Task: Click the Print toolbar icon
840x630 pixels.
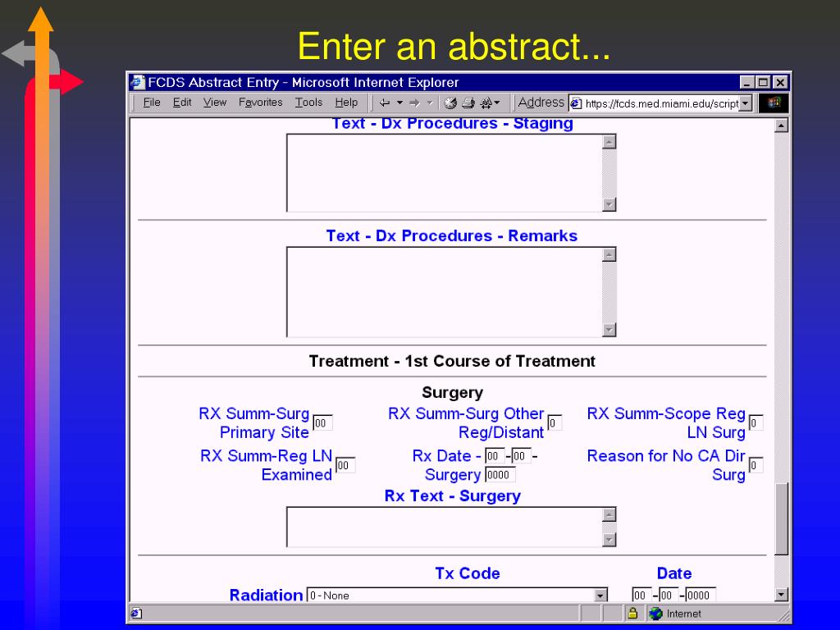Action: (x=468, y=103)
